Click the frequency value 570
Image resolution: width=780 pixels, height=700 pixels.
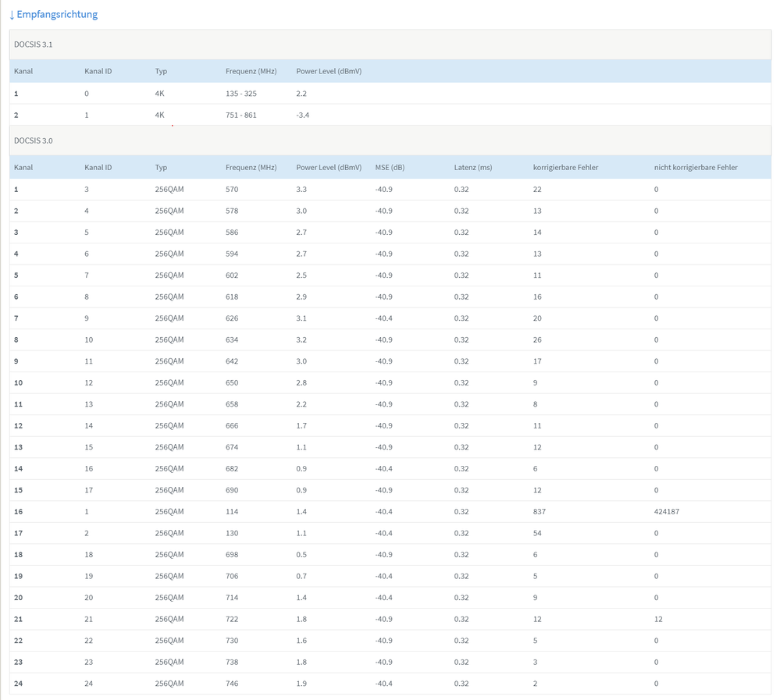pyautogui.click(x=232, y=190)
